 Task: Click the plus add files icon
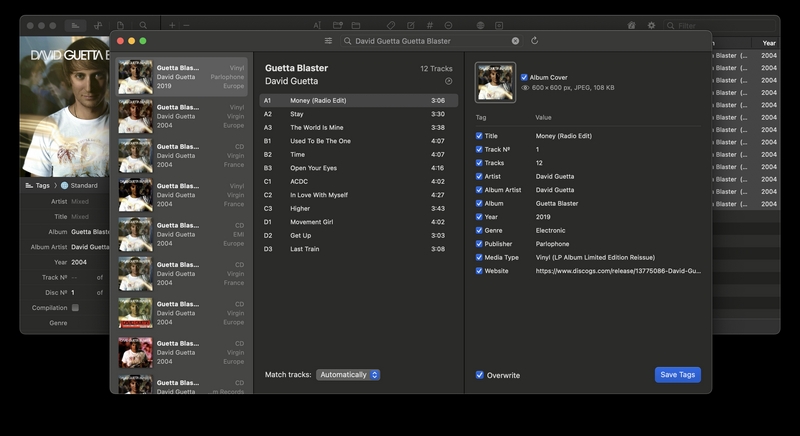click(172, 25)
